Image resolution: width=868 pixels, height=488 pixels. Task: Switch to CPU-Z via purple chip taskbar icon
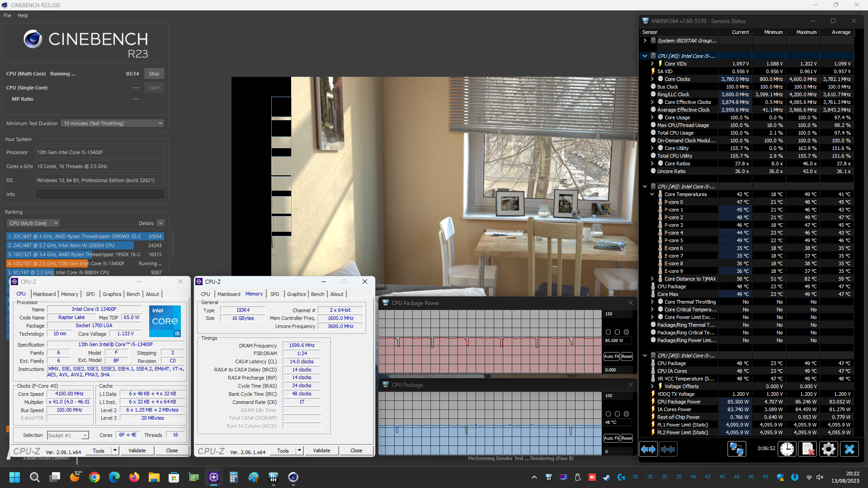coord(214,477)
